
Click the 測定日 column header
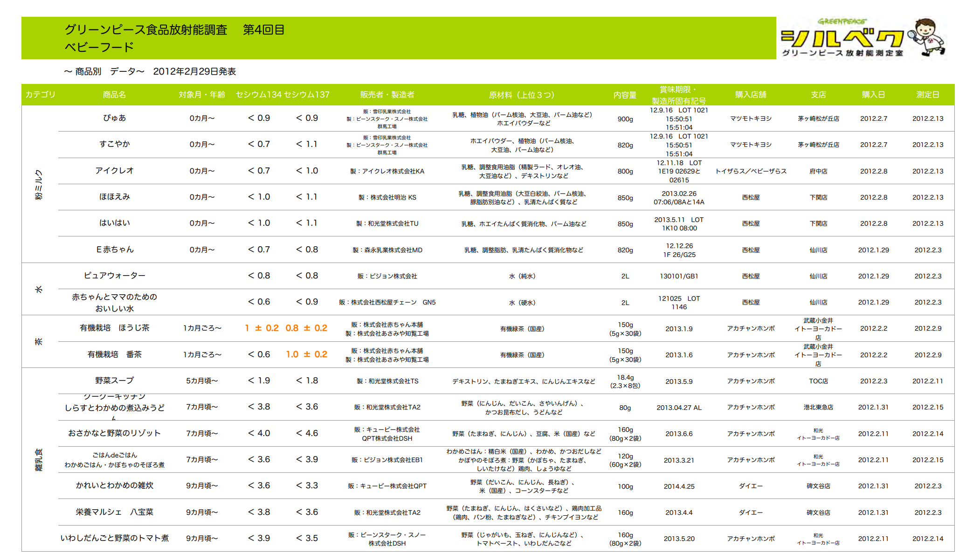[928, 95]
